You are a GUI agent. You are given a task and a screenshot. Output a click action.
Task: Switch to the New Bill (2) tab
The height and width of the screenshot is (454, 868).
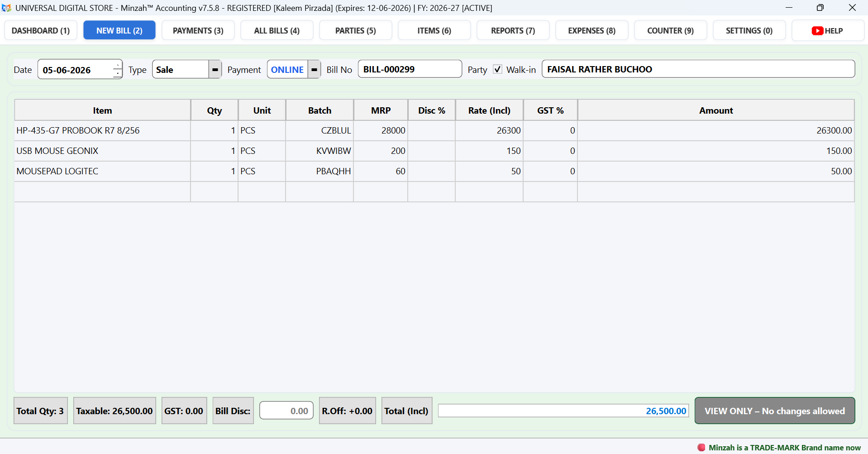point(119,30)
